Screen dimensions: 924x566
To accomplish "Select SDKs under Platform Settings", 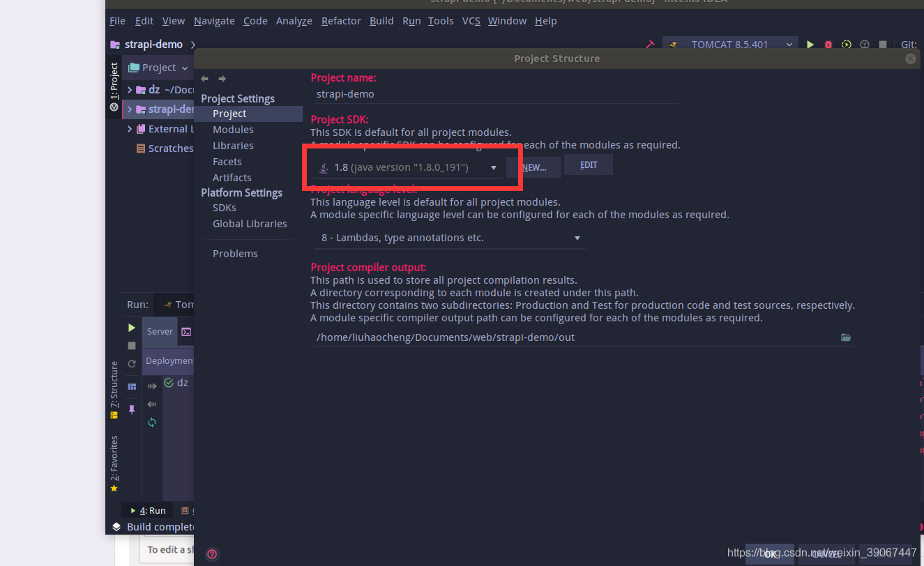I will [224, 207].
